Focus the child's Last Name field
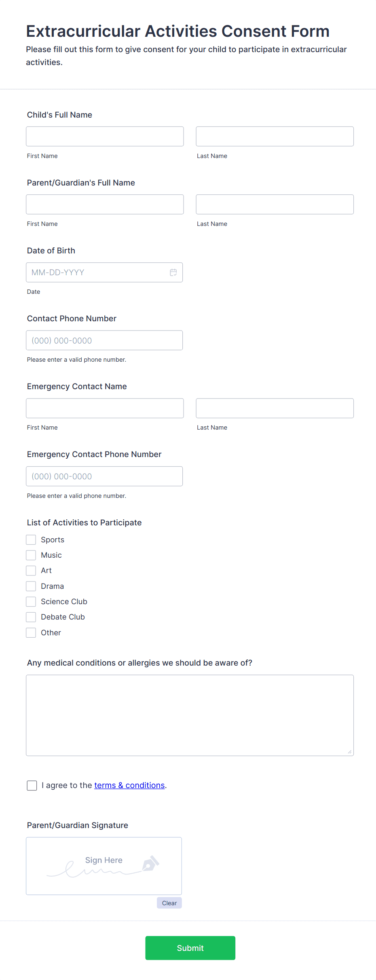This screenshot has width=376, height=980. coord(275,136)
